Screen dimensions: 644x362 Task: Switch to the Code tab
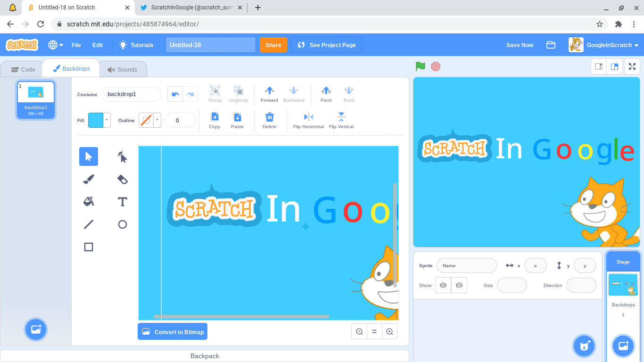tap(23, 69)
